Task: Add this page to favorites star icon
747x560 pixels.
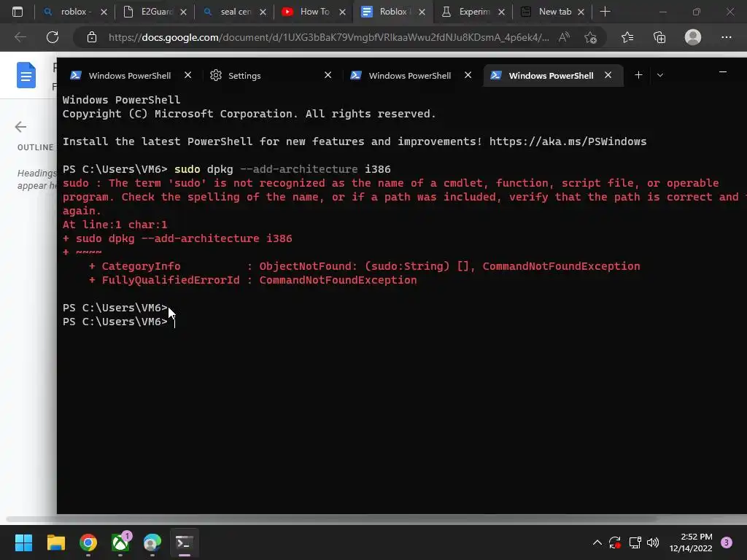Action: (x=591, y=37)
